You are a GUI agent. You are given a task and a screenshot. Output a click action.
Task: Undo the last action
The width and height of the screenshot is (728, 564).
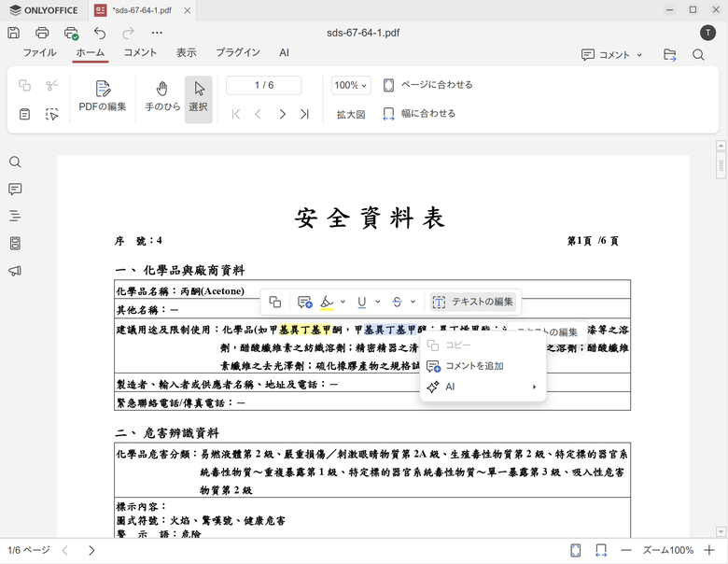pyautogui.click(x=100, y=33)
